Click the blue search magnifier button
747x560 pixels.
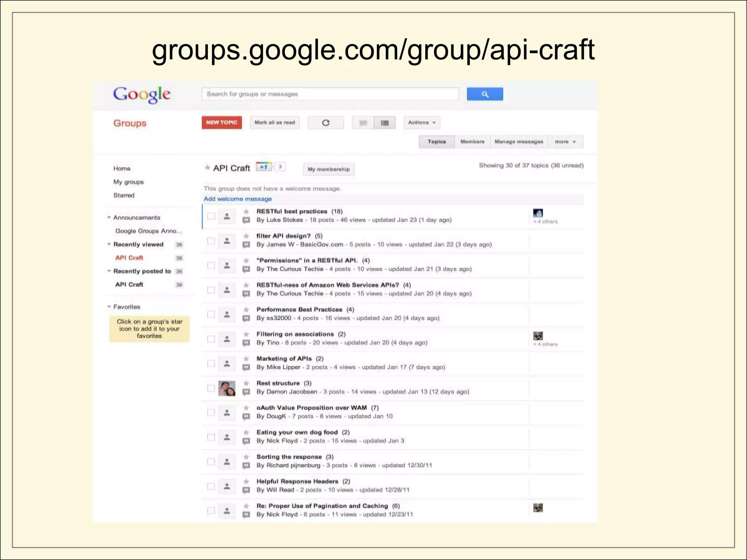pos(484,94)
